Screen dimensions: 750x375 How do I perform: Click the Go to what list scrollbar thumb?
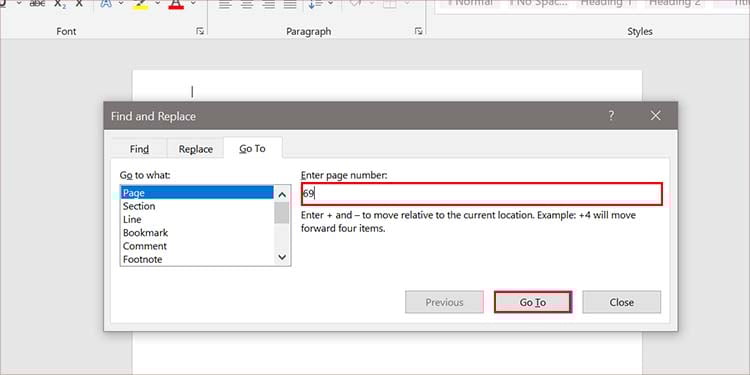[282, 213]
